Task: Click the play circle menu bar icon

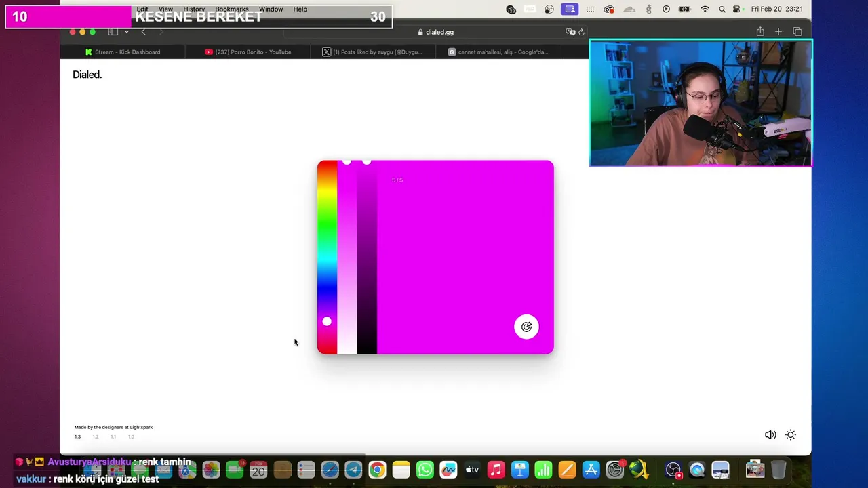Action: (x=666, y=9)
